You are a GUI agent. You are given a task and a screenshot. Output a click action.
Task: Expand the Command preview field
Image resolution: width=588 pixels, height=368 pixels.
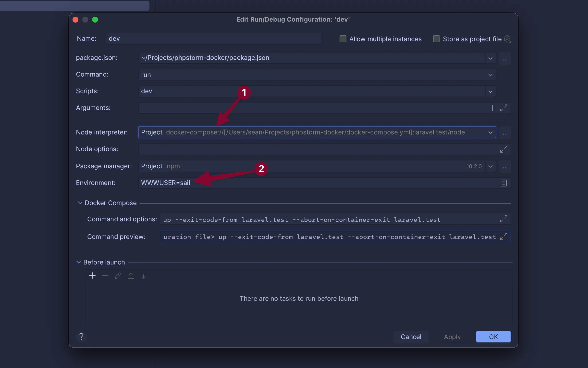pyautogui.click(x=504, y=237)
